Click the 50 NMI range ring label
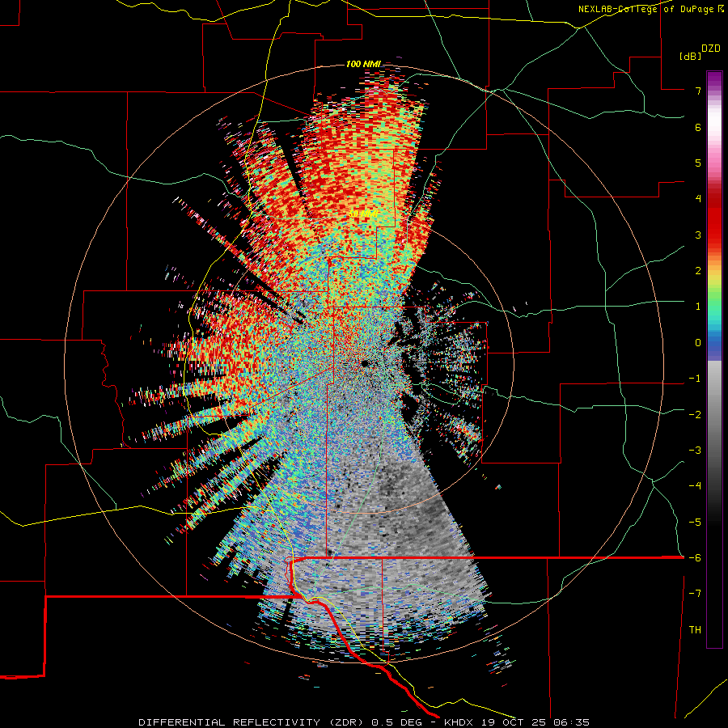 pos(363,214)
